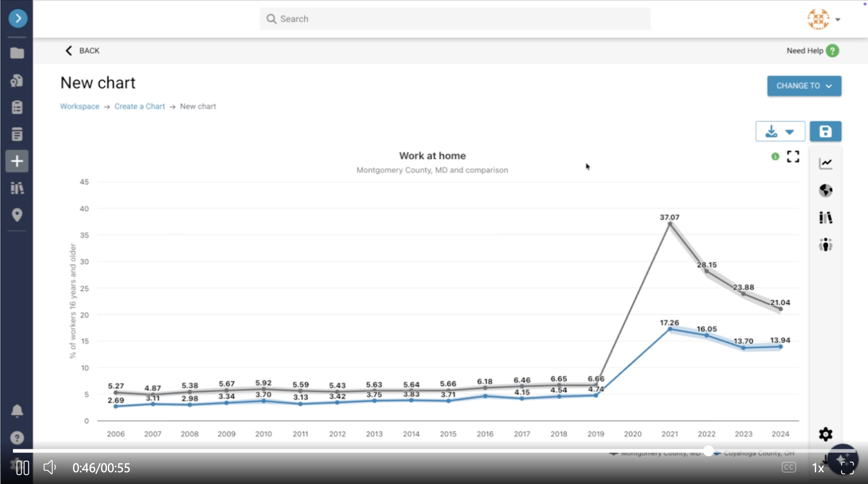Click the 21.04 data label for 2024

pyautogui.click(x=780, y=302)
